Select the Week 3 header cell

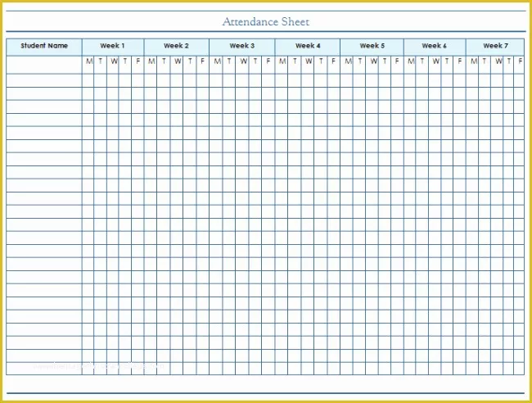coord(242,48)
